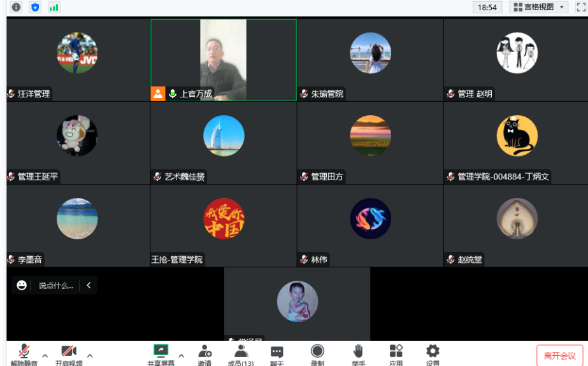Expand video options arrow beside 开启视频
588x366 pixels.
click(90, 355)
